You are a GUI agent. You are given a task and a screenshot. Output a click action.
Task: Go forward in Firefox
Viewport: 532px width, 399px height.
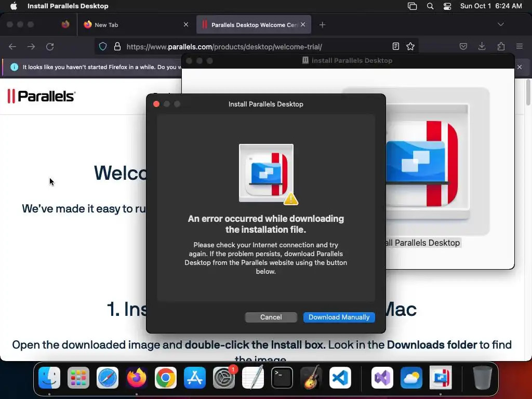pyautogui.click(x=31, y=46)
